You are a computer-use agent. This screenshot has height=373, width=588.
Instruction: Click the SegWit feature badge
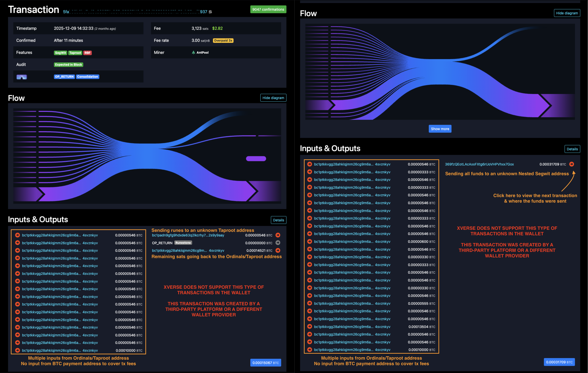pyautogui.click(x=60, y=52)
